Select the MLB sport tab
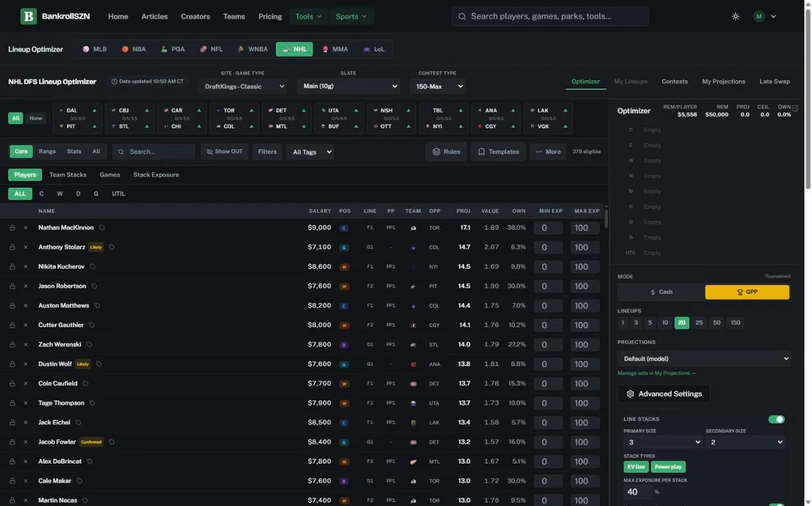 [x=95, y=49]
